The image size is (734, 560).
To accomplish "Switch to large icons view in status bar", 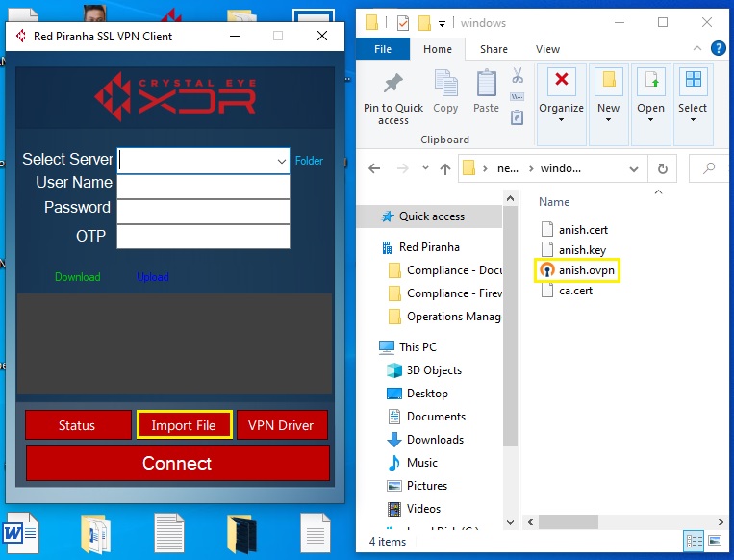I will click(x=715, y=542).
